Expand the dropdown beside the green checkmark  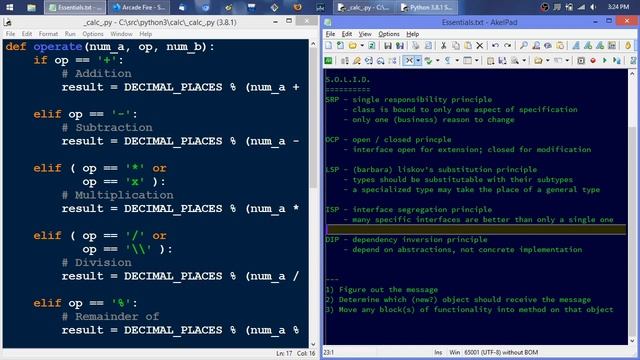pyautogui.click(x=438, y=60)
